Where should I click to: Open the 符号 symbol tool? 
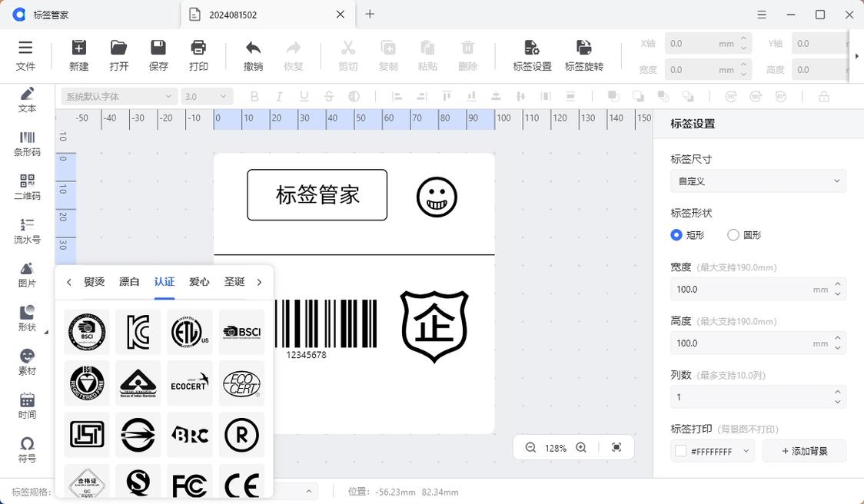[27, 449]
